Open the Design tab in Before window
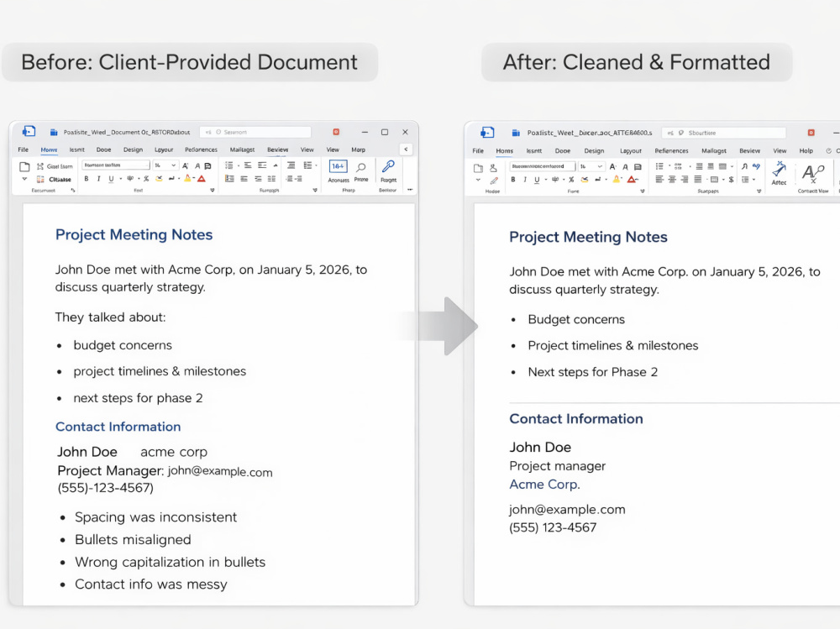The image size is (840, 629). point(133,149)
